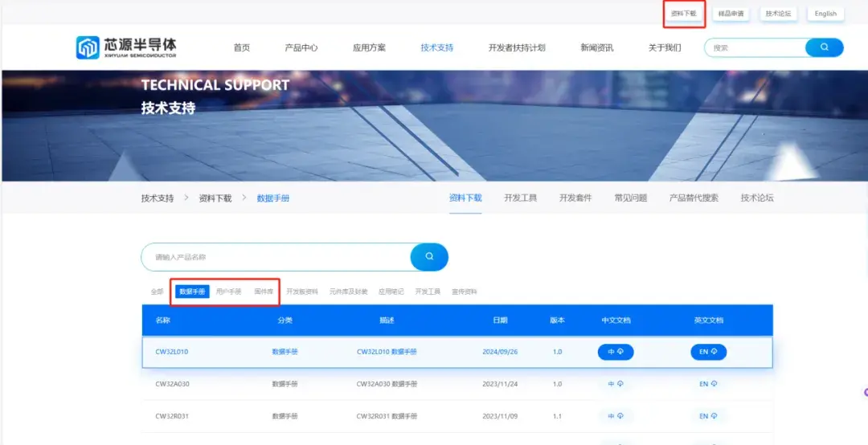Click the 'CW32R031 数据手册' description
868x445 pixels.
[387, 416]
